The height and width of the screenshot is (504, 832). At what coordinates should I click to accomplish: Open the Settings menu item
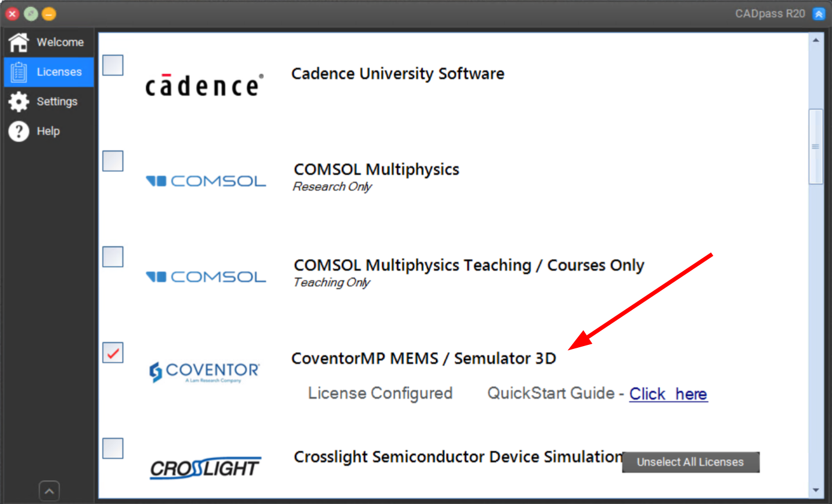(57, 102)
